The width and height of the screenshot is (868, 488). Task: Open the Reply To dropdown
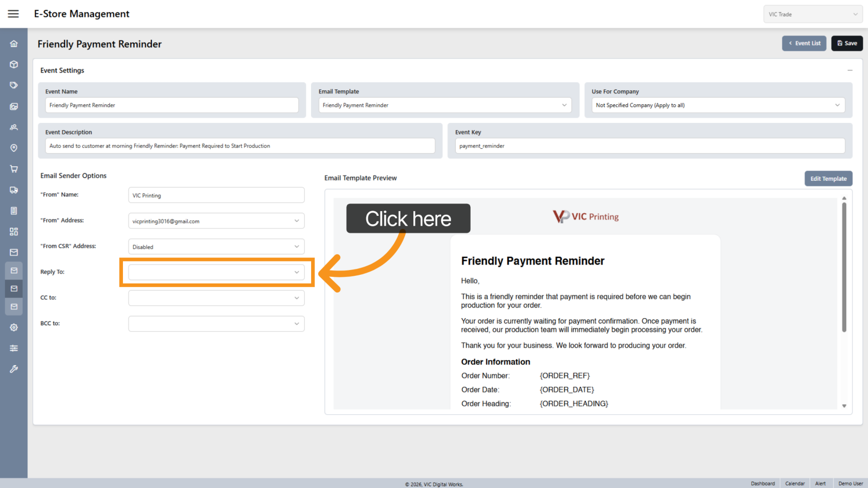[x=216, y=272]
